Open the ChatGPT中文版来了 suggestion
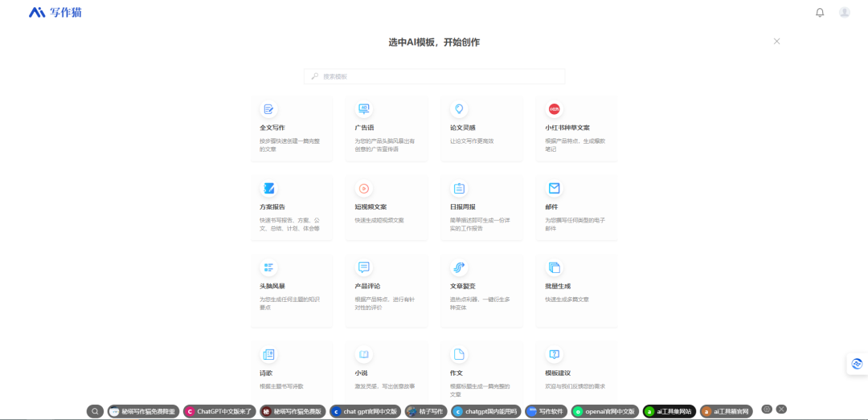This screenshot has width=868, height=420. [219, 411]
